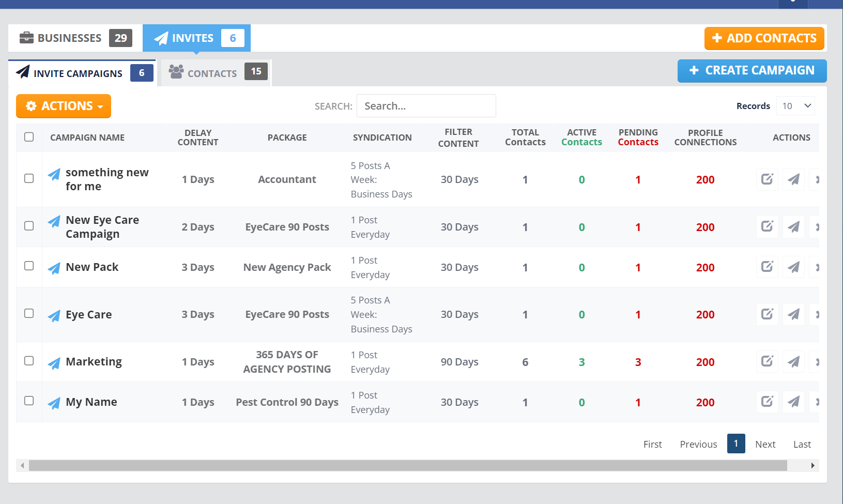843x504 pixels.
Task: Click paper plane icon beside Marketing name
Action: click(x=54, y=363)
